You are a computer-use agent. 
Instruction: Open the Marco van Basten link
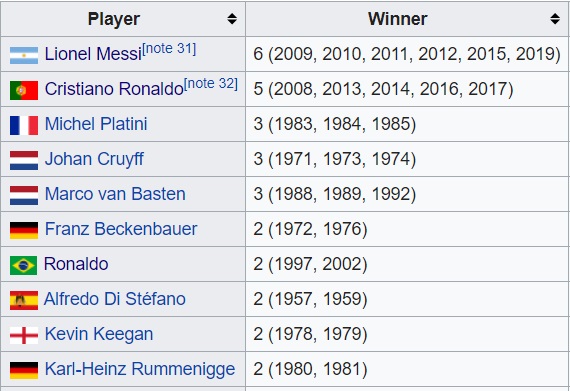click(x=115, y=194)
